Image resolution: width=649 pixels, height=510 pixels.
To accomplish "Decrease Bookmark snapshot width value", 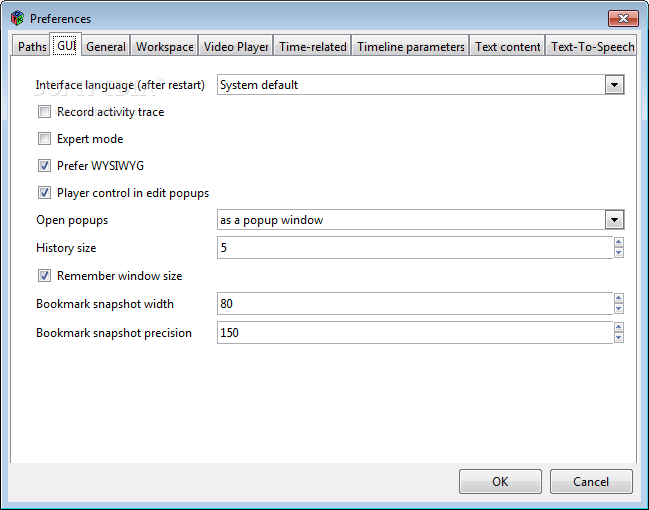I will tap(619, 309).
